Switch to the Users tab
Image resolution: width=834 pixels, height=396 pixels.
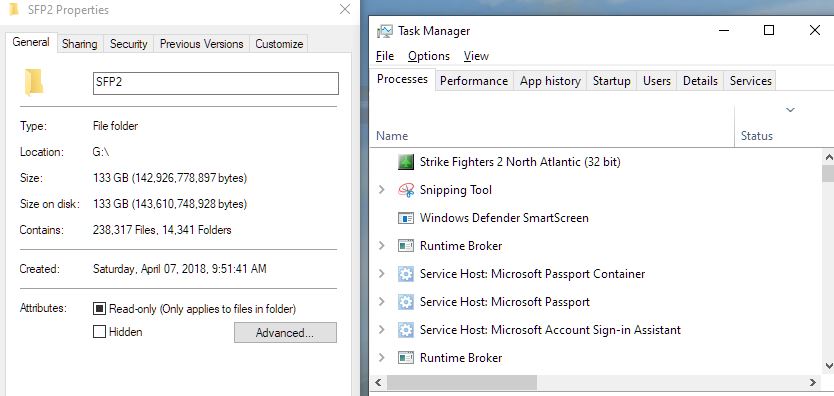[x=657, y=81]
